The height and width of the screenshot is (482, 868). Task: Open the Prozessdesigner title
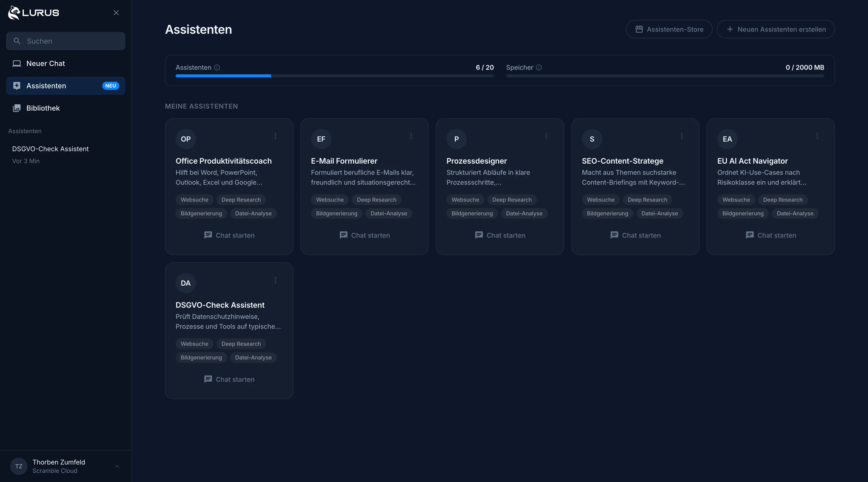tap(476, 161)
